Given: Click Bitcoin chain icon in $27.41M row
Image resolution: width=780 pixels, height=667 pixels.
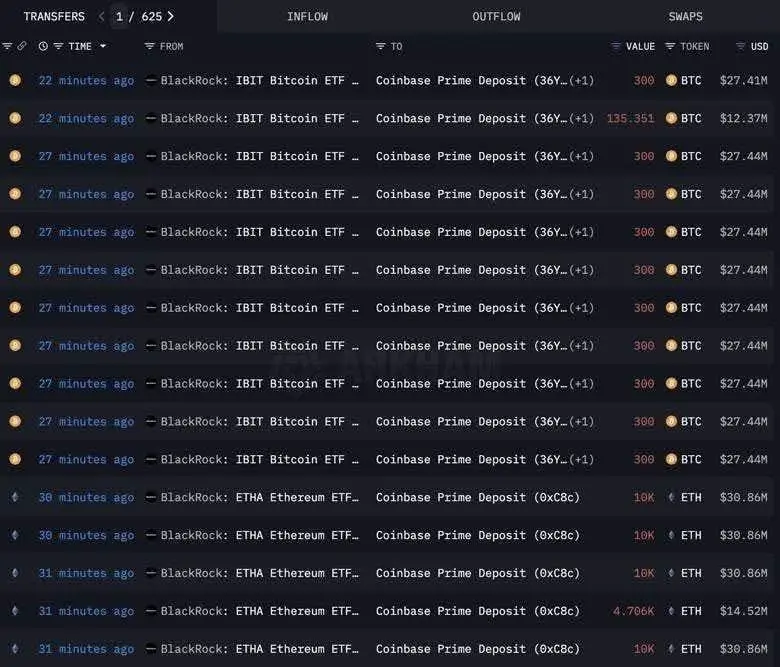Looking at the screenshot, I should point(15,80).
